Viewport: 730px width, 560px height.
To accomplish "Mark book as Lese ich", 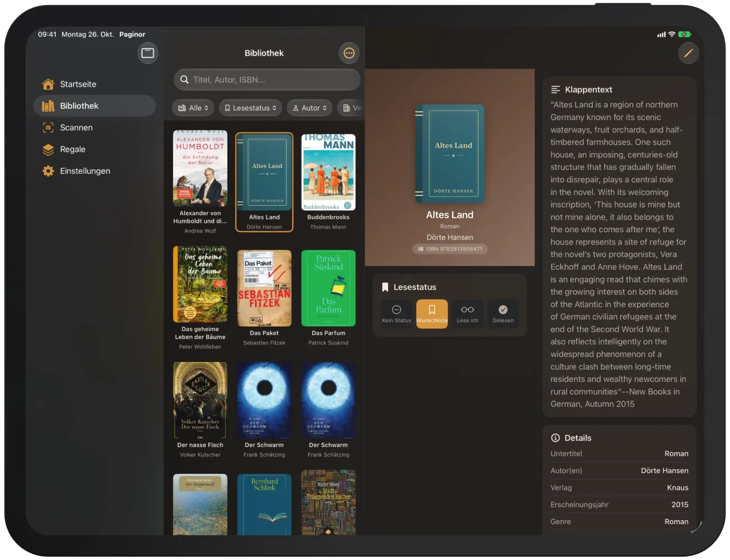I will (x=467, y=314).
